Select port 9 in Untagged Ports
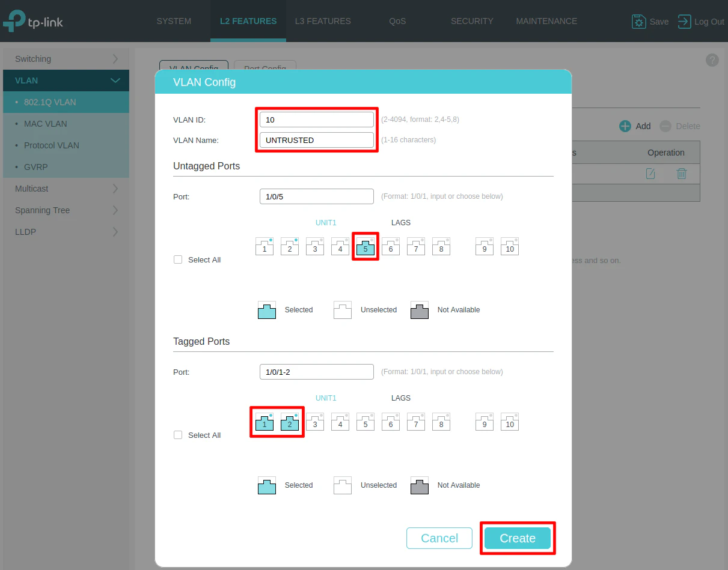The height and width of the screenshot is (570, 728). [x=485, y=246]
